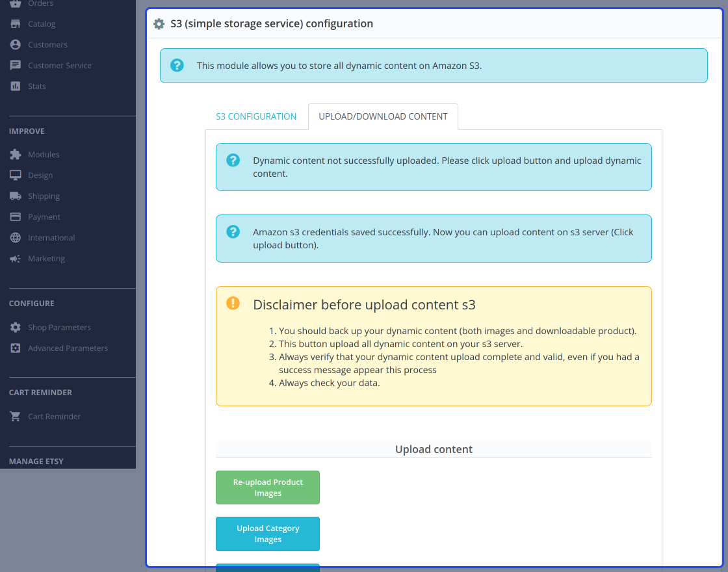Go to the Marketing menu entry
Image resolution: width=728 pixels, height=572 pixels.
tap(46, 259)
